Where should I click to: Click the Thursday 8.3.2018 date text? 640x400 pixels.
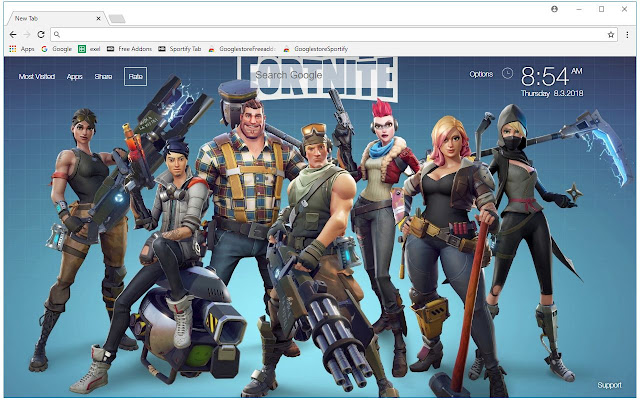552,93
